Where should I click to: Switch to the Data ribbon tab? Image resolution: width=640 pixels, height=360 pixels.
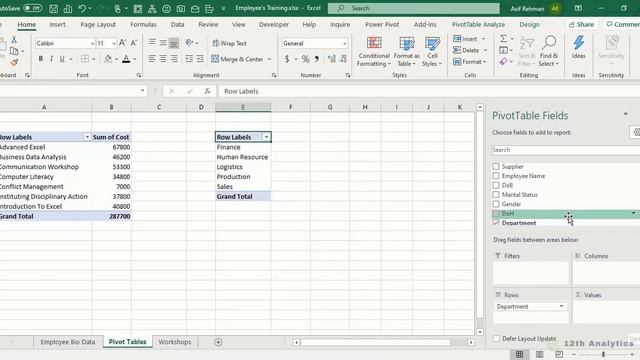click(x=177, y=24)
